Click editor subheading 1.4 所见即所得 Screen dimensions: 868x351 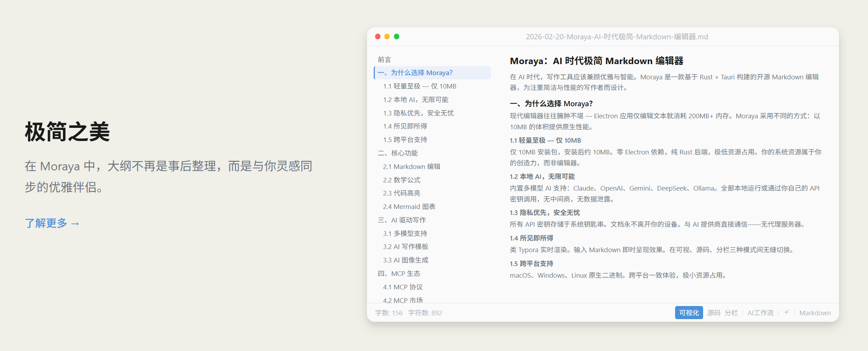(532, 238)
